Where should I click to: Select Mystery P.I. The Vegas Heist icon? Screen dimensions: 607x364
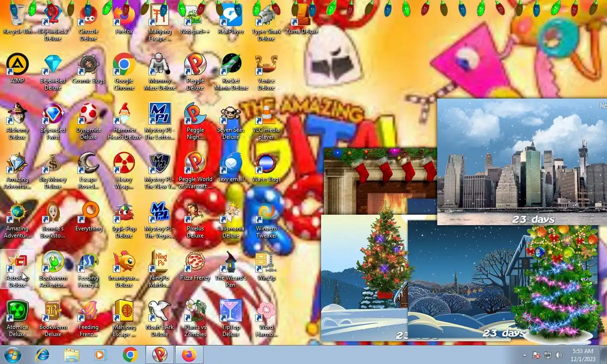pos(159,219)
